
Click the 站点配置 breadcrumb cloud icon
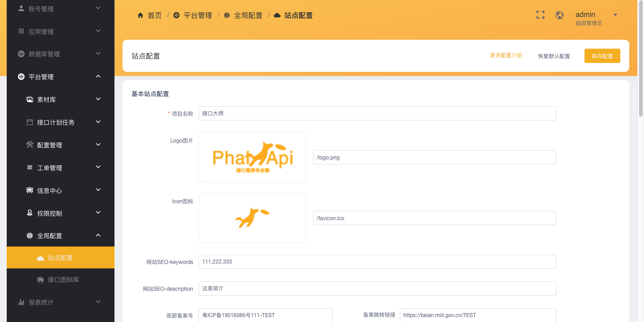(277, 15)
